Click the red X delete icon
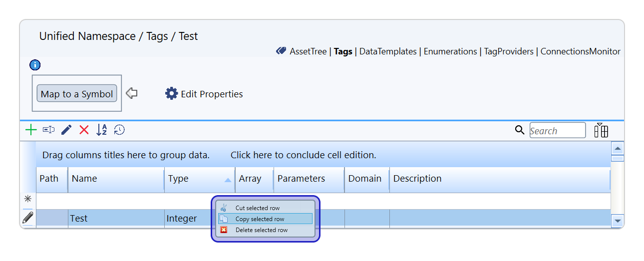644x261 pixels. click(84, 130)
